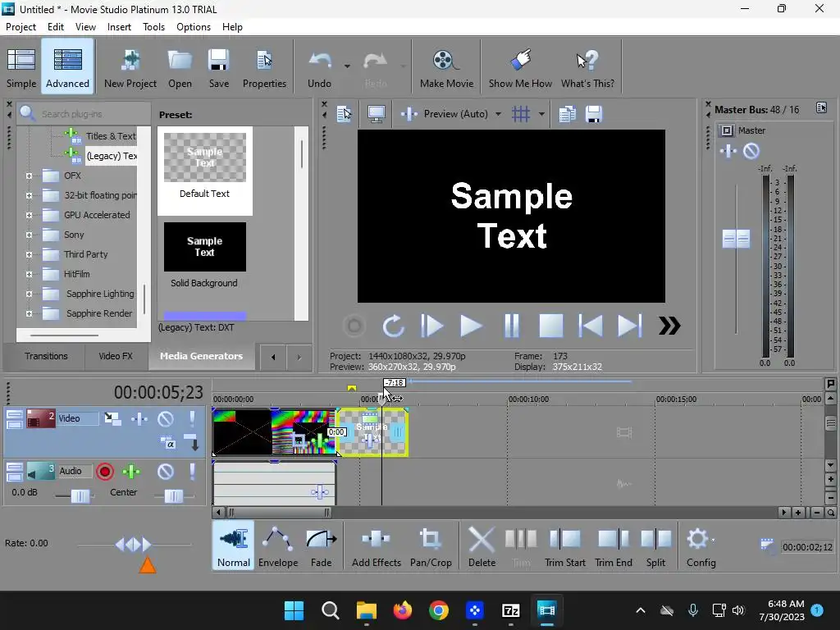Save the project
The height and width of the screenshot is (630, 840).
tap(218, 68)
